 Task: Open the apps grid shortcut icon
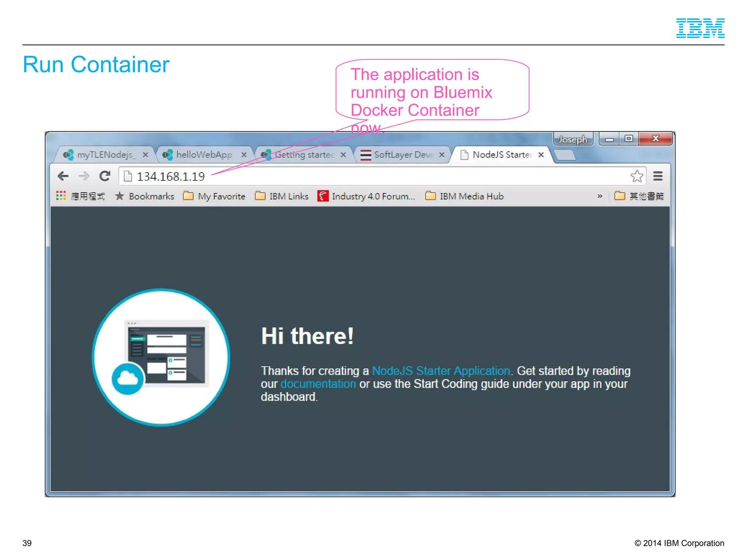(x=61, y=196)
